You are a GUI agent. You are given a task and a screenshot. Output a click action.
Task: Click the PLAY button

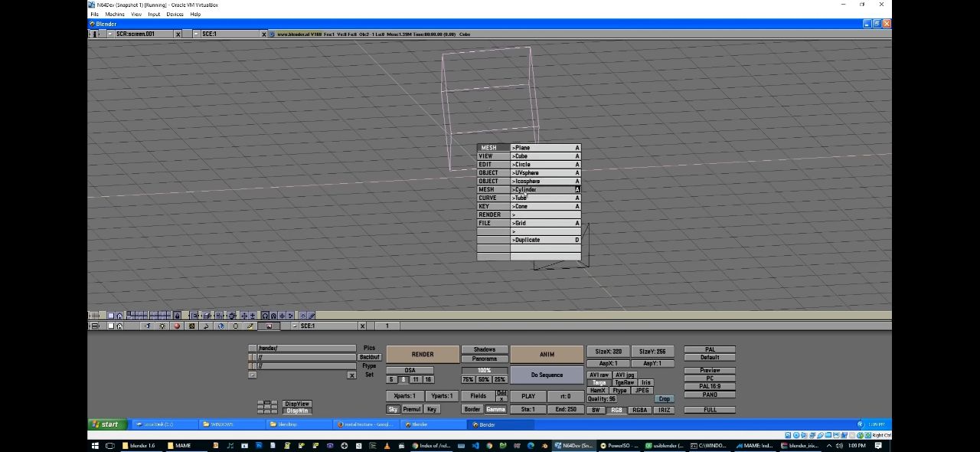tap(528, 396)
